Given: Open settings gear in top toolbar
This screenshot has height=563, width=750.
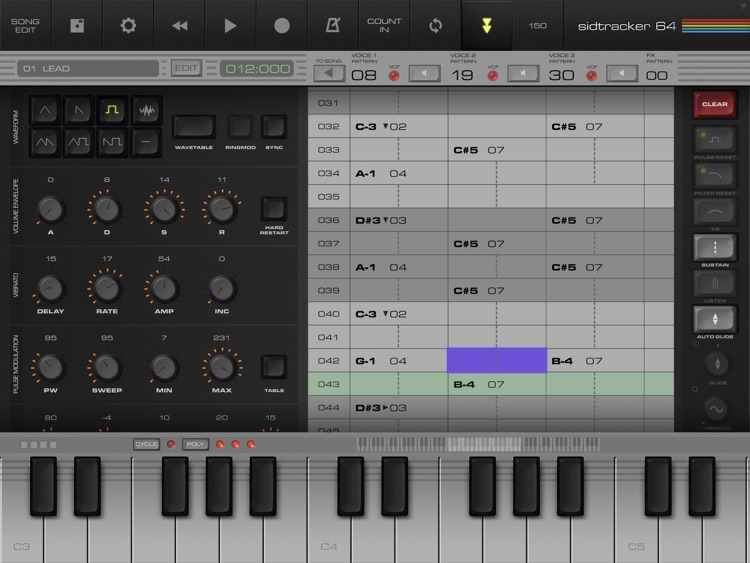Looking at the screenshot, I should [128, 25].
